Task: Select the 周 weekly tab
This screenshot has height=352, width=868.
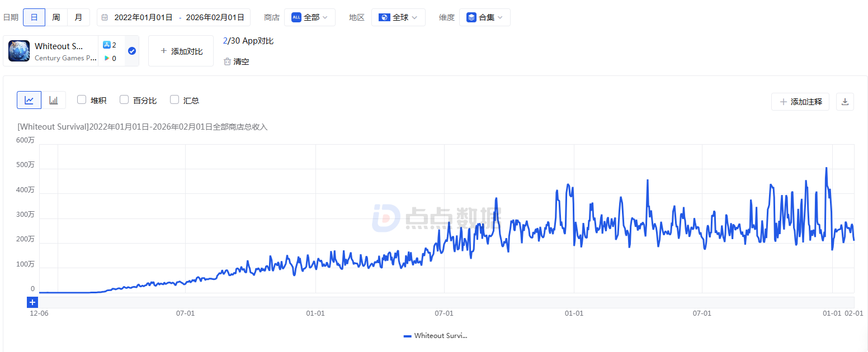Action: 56,17
